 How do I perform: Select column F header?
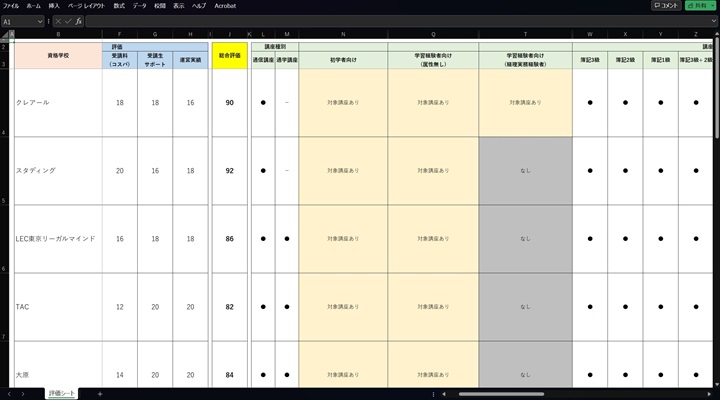120,34
